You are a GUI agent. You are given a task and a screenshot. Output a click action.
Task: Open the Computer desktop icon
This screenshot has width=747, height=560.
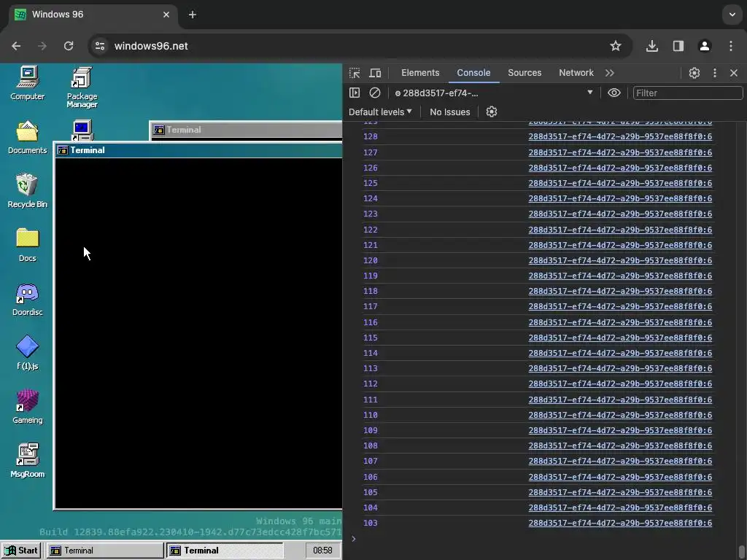point(27,83)
